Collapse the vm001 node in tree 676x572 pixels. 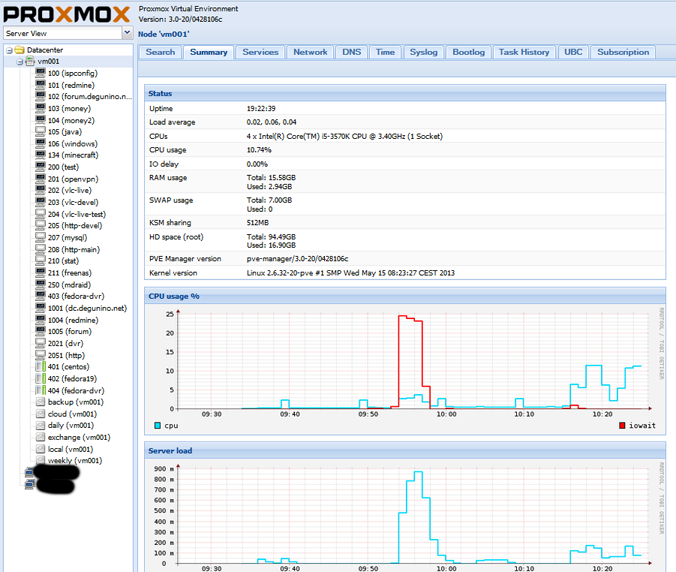pos(20,62)
